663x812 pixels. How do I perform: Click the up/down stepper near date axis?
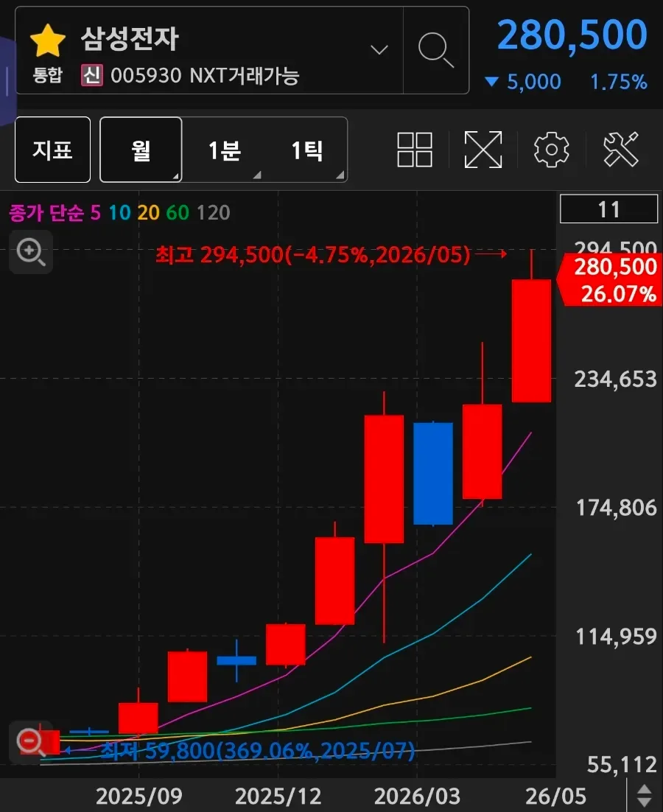[644, 796]
